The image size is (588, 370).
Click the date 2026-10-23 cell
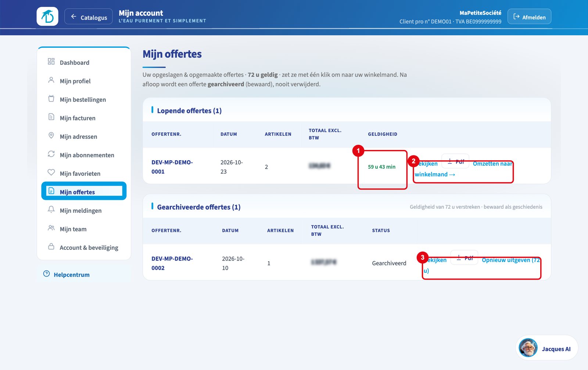tap(232, 167)
